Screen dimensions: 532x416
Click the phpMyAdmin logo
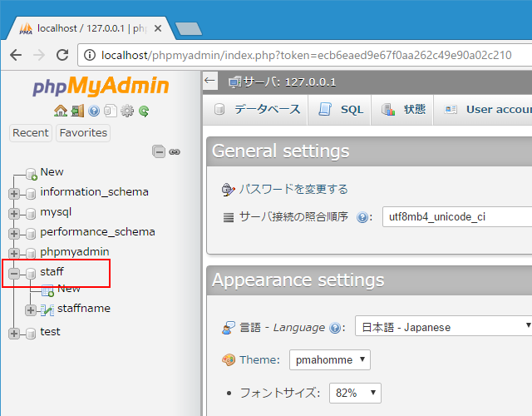[x=101, y=87]
